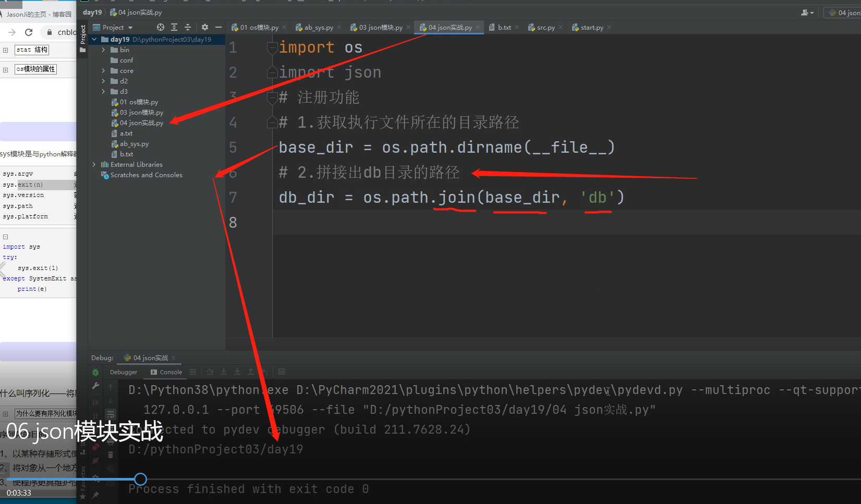Click the 'os模块的属性' label in browser page
The image size is (861, 504).
pyautogui.click(x=35, y=69)
